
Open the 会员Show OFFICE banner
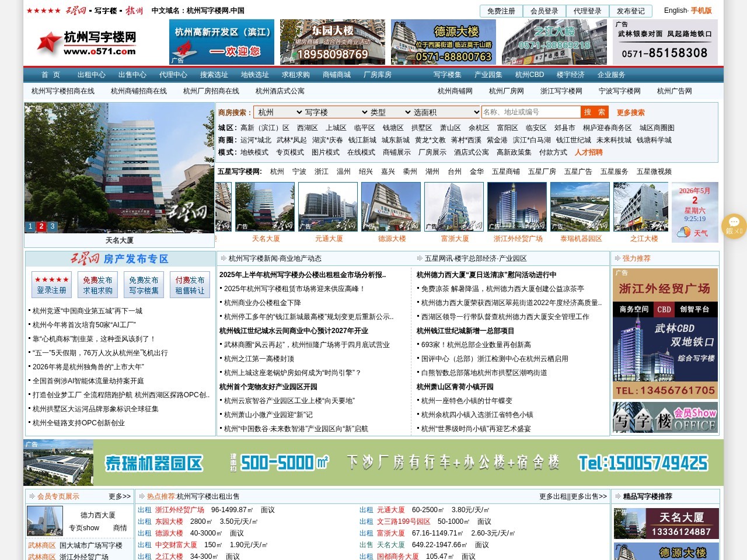pyautogui.click(x=665, y=417)
